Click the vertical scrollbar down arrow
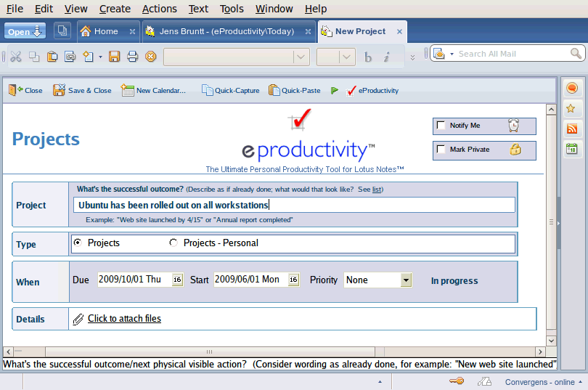 pos(551,341)
